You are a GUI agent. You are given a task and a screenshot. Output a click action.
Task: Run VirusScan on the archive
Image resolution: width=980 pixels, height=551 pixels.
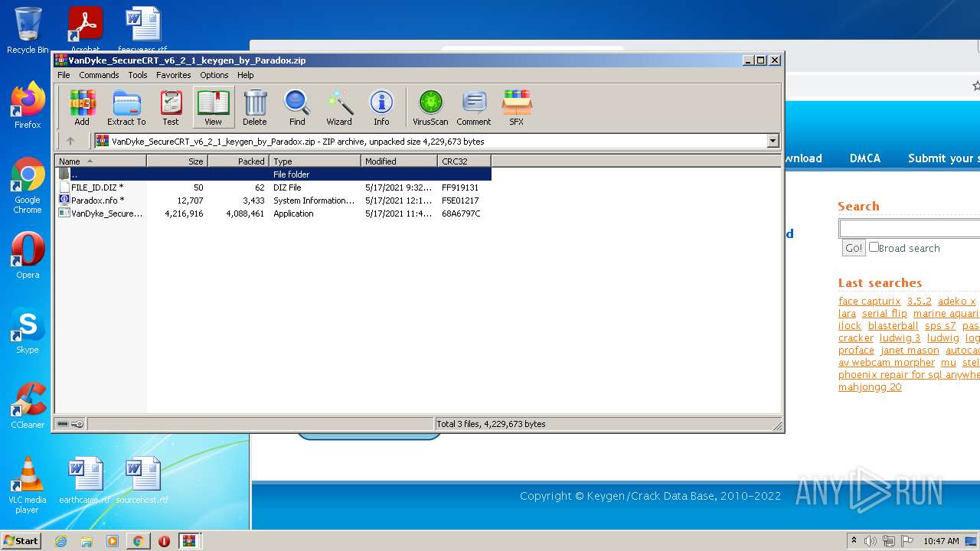(x=430, y=107)
